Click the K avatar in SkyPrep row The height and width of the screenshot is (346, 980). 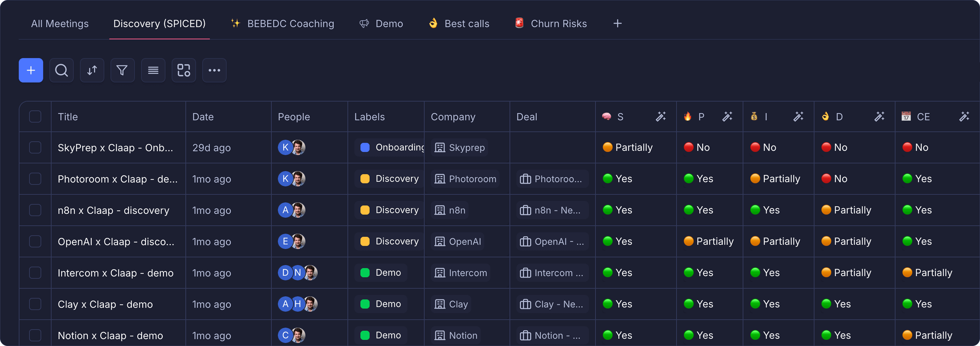285,148
